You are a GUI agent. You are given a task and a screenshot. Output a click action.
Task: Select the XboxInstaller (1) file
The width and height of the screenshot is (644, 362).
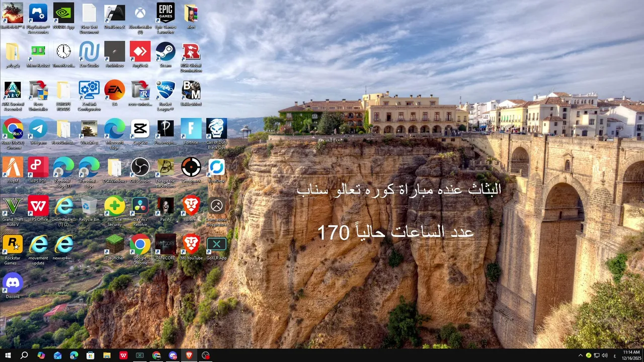point(140,19)
